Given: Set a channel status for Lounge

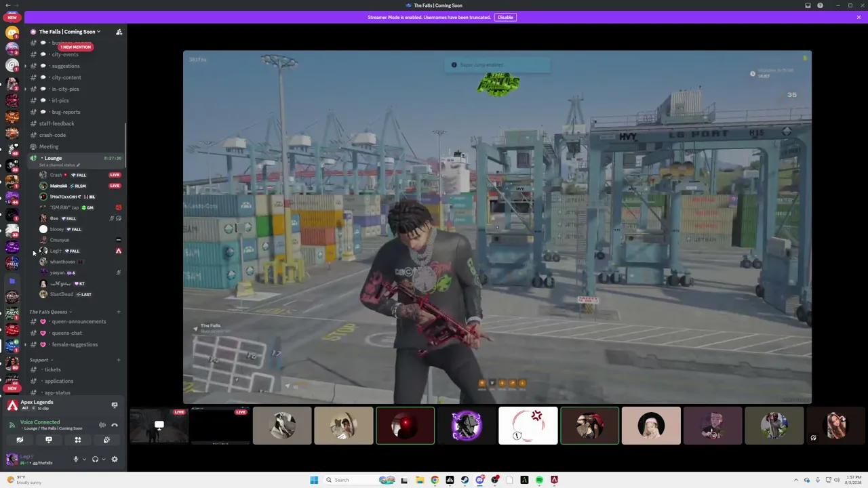Looking at the screenshot, I should pos(60,165).
